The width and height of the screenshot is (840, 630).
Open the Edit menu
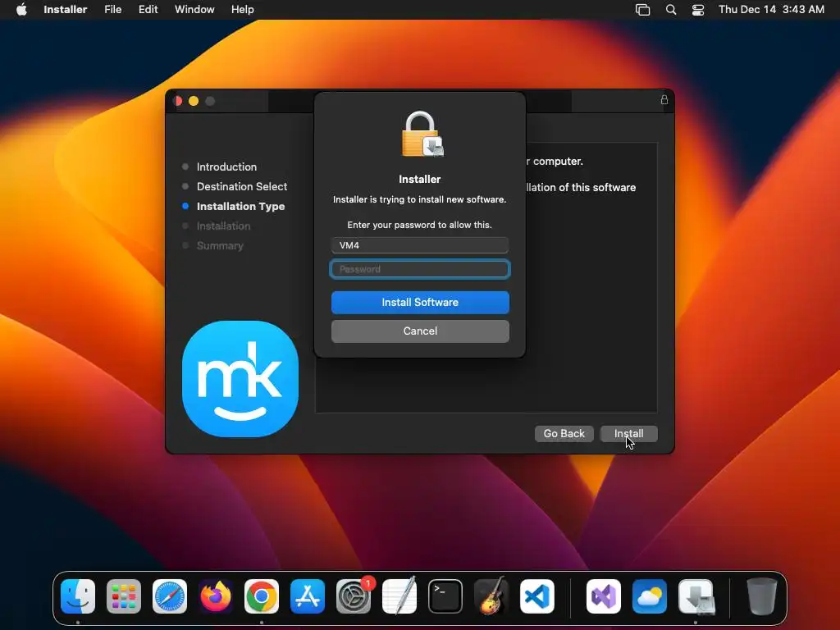(148, 10)
